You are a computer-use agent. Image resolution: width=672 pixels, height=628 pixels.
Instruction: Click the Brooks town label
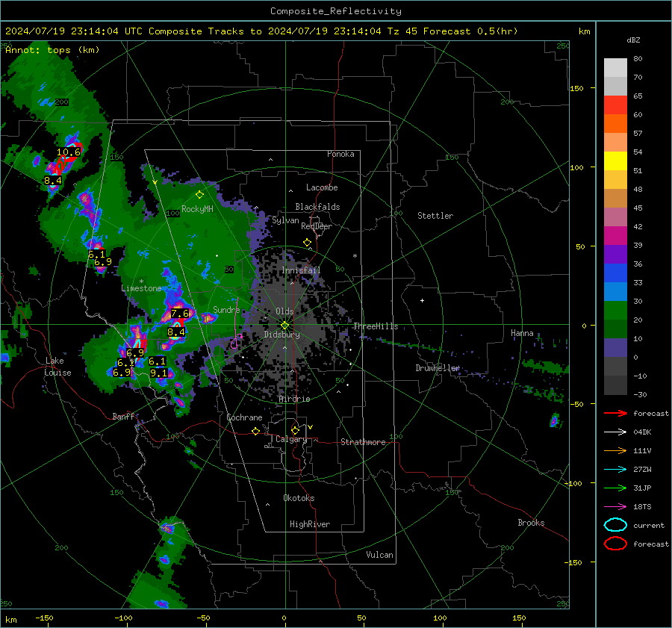pyautogui.click(x=531, y=523)
